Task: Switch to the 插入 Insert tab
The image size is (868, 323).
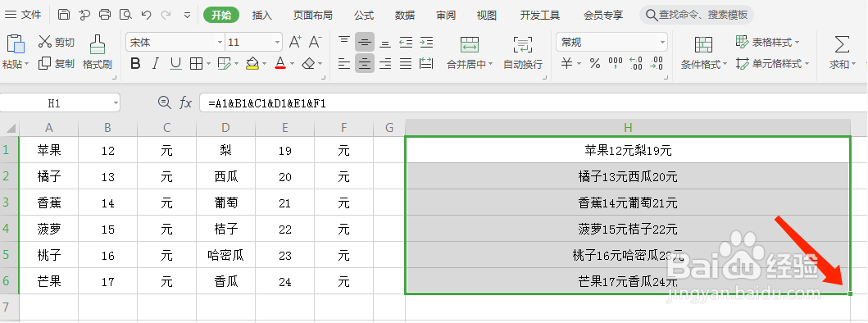Action: (261, 15)
